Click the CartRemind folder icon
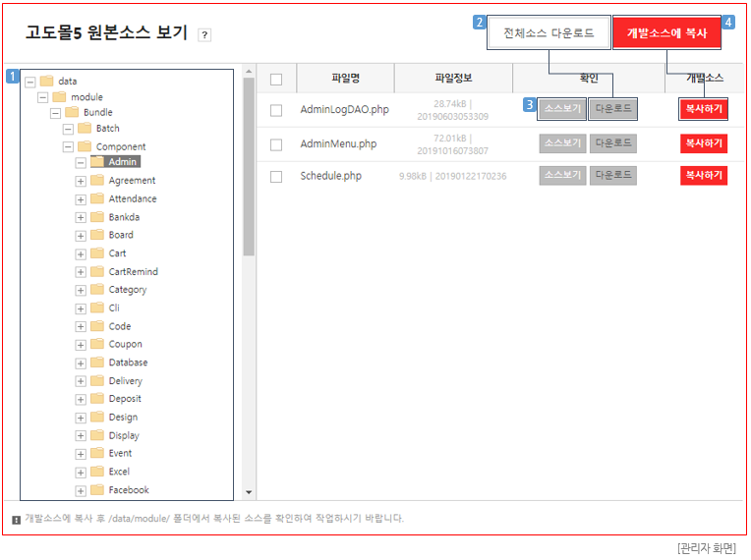 97,272
